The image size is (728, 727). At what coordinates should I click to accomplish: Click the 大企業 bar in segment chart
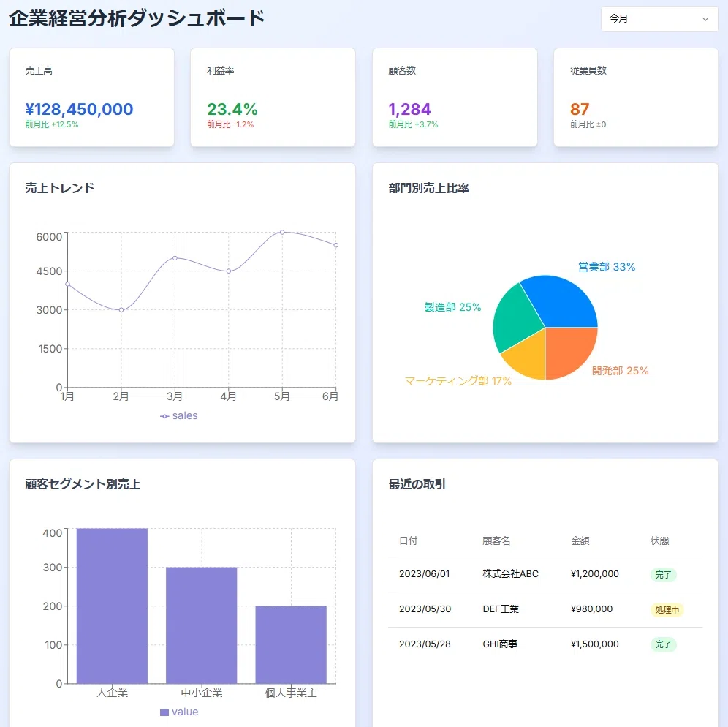(x=112, y=606)
